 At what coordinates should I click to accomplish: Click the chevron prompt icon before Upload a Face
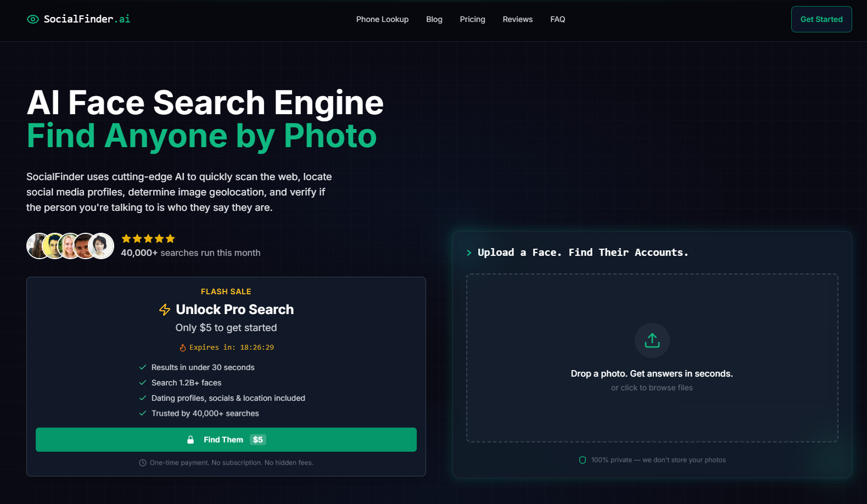pyautogui.click(x=469, y=253)
